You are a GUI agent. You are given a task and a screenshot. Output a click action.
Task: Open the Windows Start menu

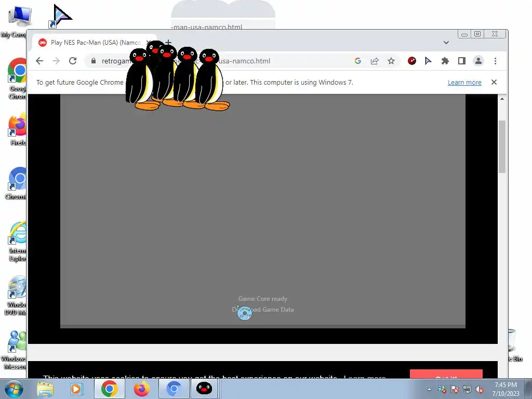[14, 389]
